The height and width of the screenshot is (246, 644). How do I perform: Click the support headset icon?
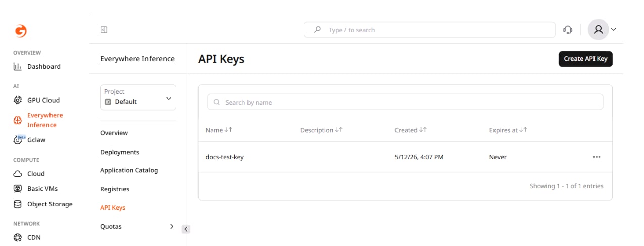(x=568, y=30)
